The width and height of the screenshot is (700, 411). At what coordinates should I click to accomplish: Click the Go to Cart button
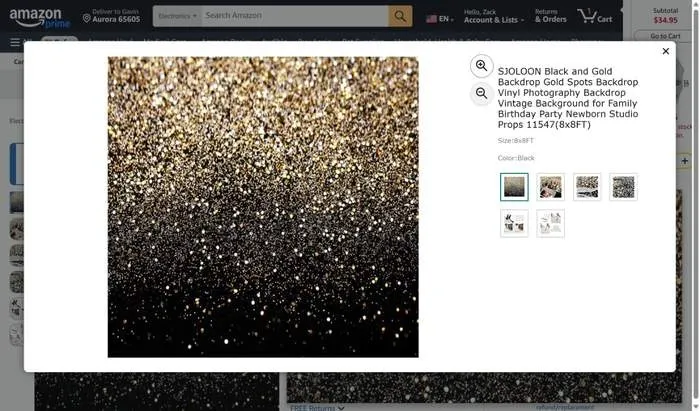point(665,36)
